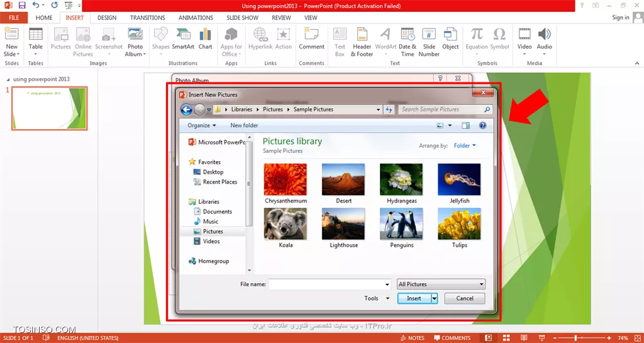Toggle the preview pane in dialog
Screen dimensions: 644x343
point(465,126)
